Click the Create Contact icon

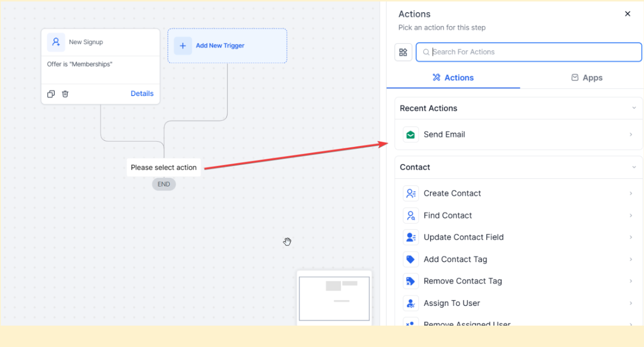411,194
